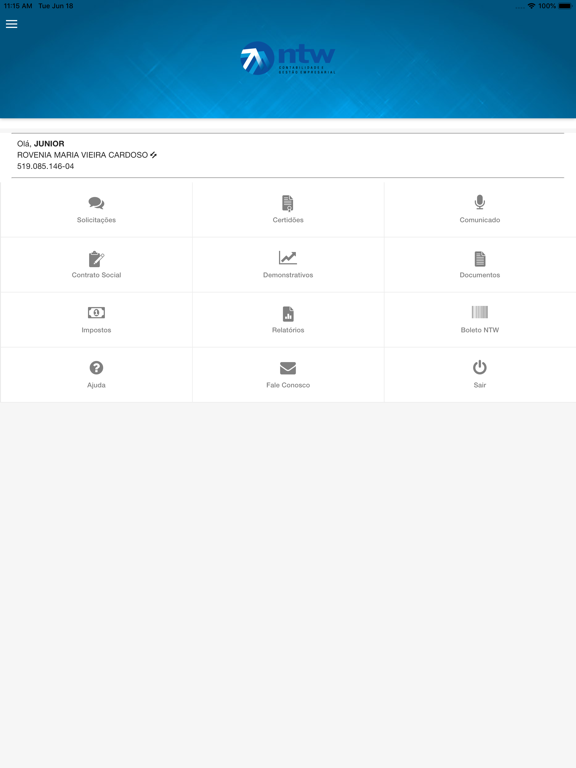Viewport: 576px width, 768px height.
Task: Open Fale Conosco envelope icon
Action: click(288, 368)
